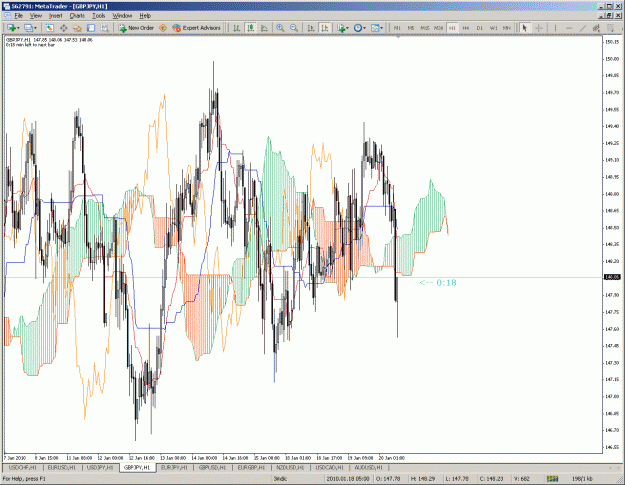The height and width of the screenshot is (485, 625).
Task: Switch to the AUDUSD,H1 chart tab
Action: click(369, 467)
